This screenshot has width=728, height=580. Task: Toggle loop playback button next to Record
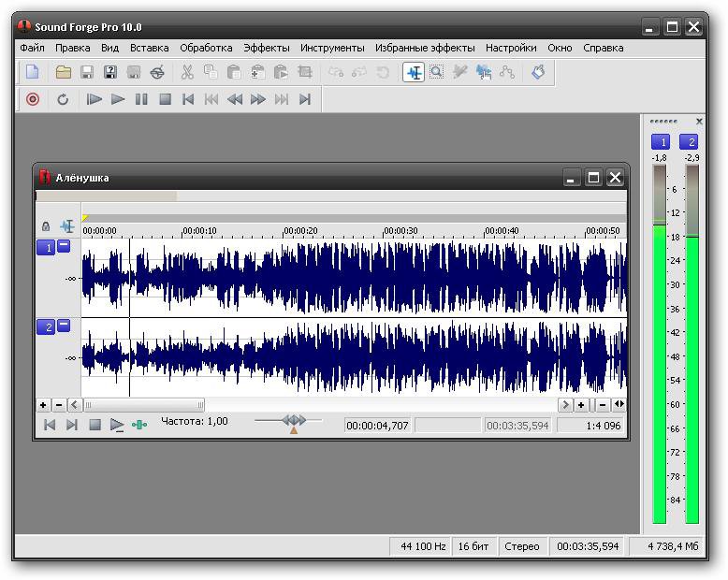click(x=63, y=99)
